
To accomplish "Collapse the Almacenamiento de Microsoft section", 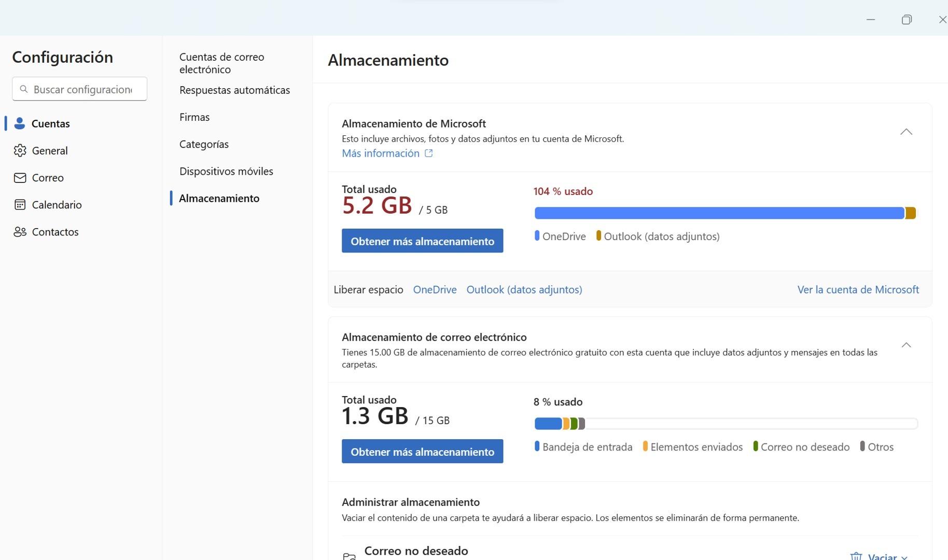I will tap(906, 132).
